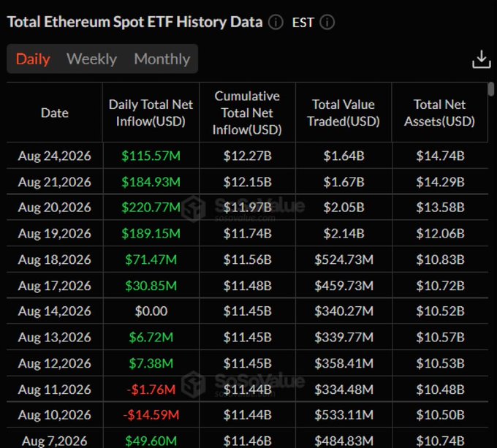Select the $14.74B net assets cell
The width and height of the screenshot is (497, 448).
pyautogui.click(x=440, y=156)
